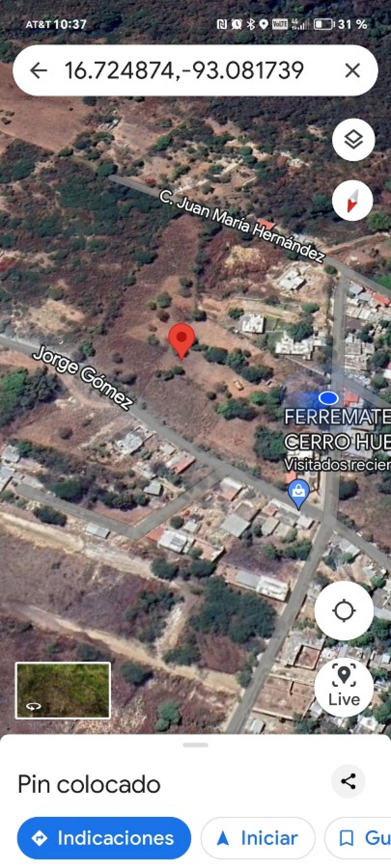The image size is (391, 868).
Task: Tap the red dropped pin marker
Action: click(182, 341)
